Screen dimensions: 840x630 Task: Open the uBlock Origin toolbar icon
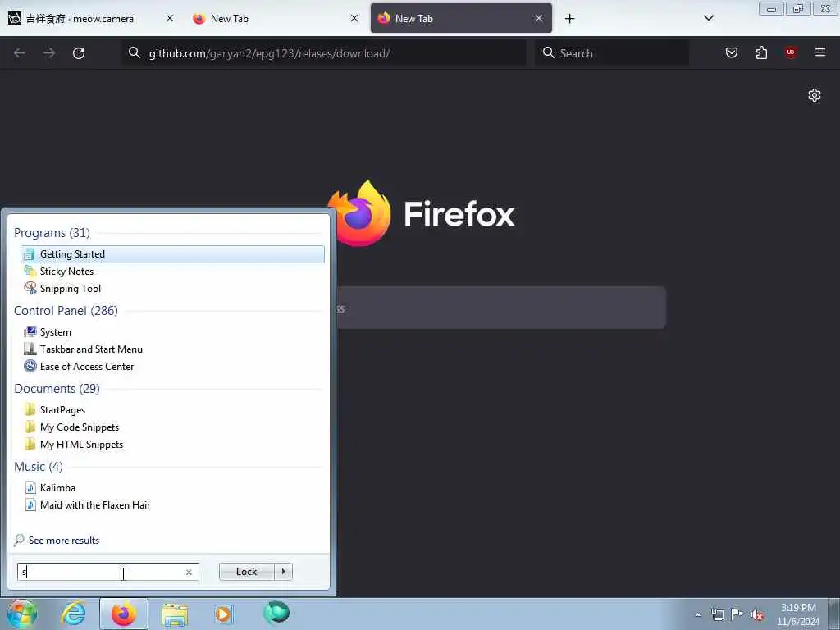pyautogui.click(x=790, y=52)
